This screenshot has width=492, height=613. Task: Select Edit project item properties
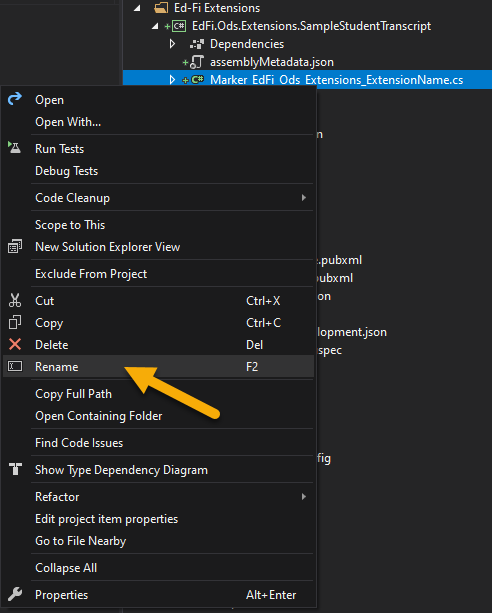click(158, 519)
